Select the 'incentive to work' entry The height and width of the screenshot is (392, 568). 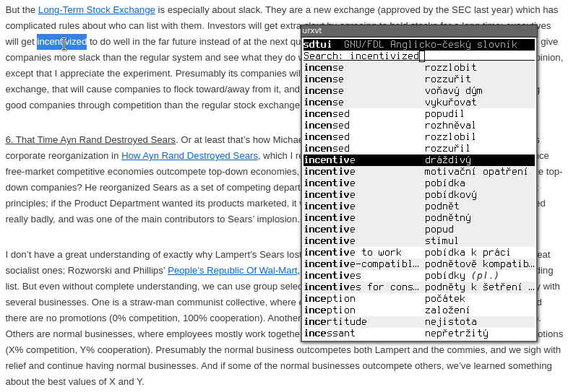418,253
